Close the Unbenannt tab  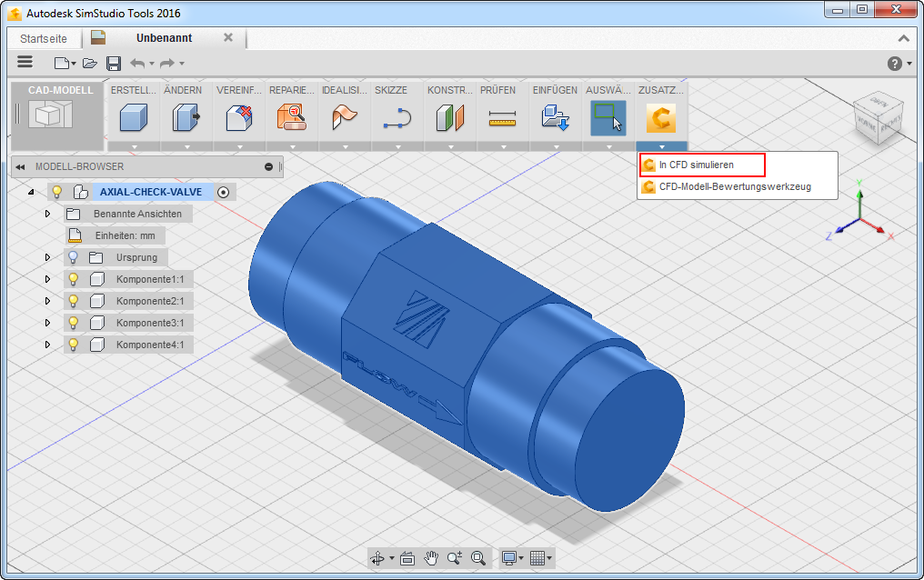(x=228, y=37)
